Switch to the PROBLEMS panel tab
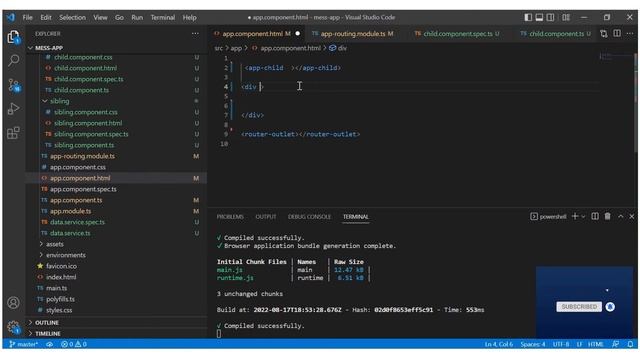This screenshot has height=360, width=640. (230, 217)
